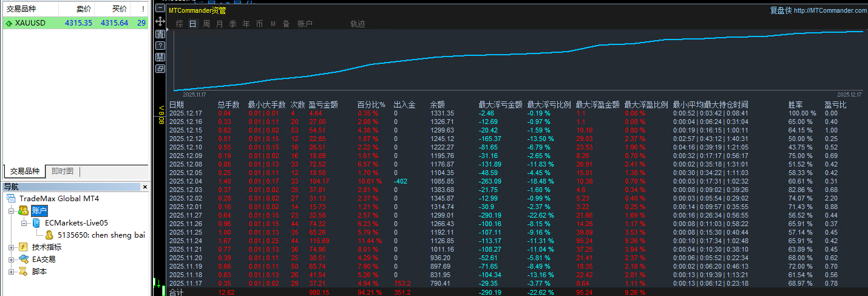Click the ECMarkets-Live05 server icon

(x=36, y=223)
